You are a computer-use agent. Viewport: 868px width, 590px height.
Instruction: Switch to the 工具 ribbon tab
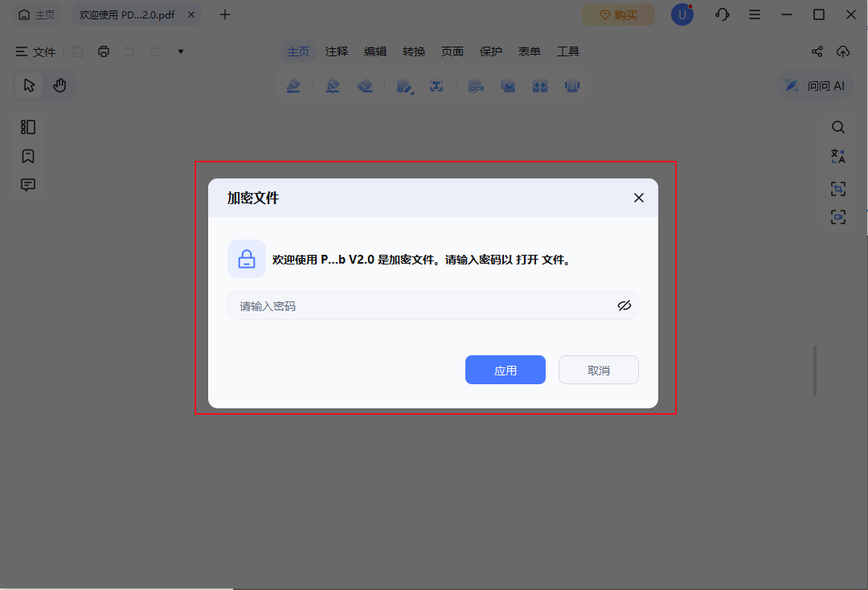568,51
